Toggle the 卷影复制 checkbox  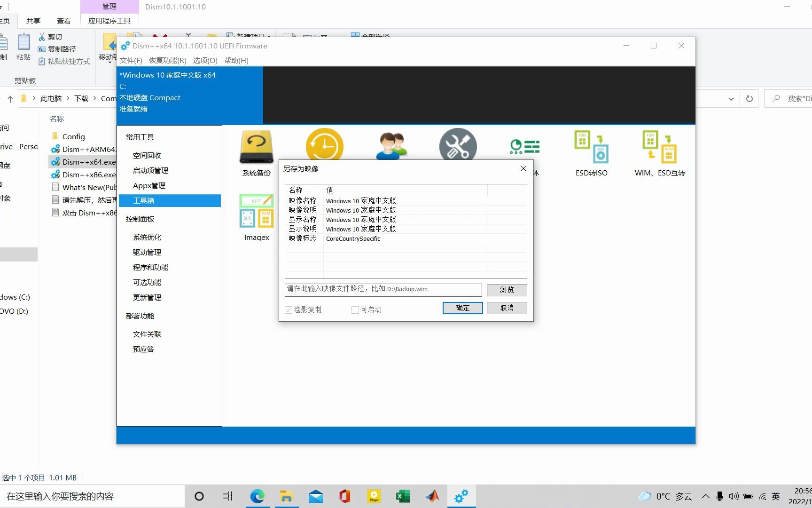289,310
